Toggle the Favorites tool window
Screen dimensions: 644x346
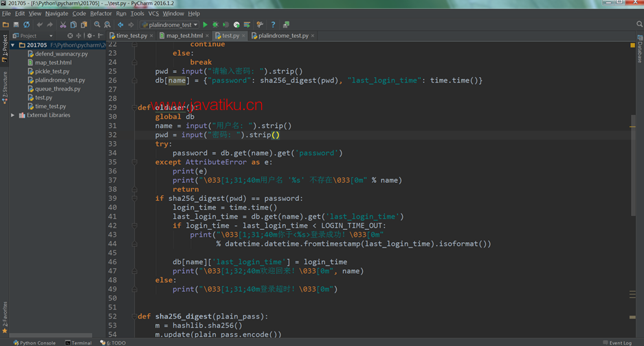tap(5, 317)
